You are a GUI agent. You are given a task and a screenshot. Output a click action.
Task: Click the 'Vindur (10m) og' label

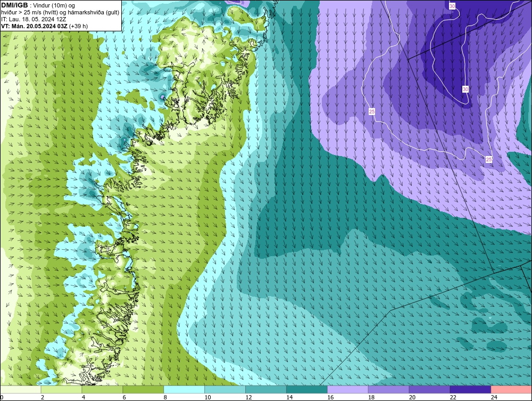[54, 6]
